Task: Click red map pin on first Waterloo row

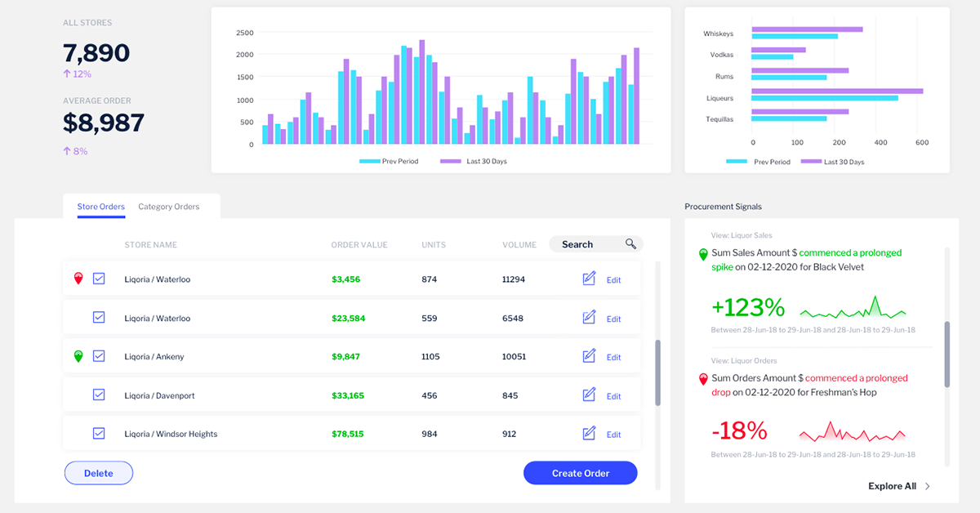Action: pos(78,279)
